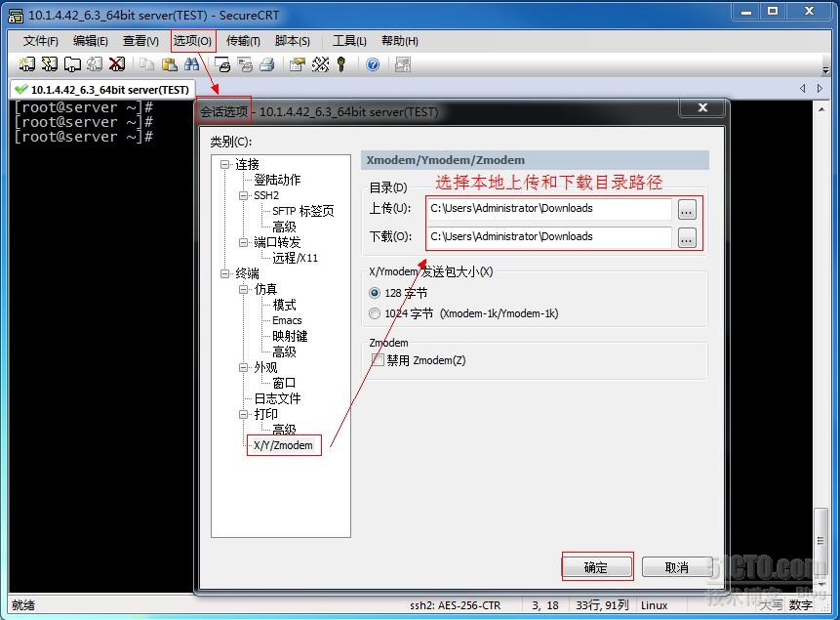Viewport: 840px width, 620px height.
Task: Collapse the 打印 tree node
Action: [x=243, y=414]
